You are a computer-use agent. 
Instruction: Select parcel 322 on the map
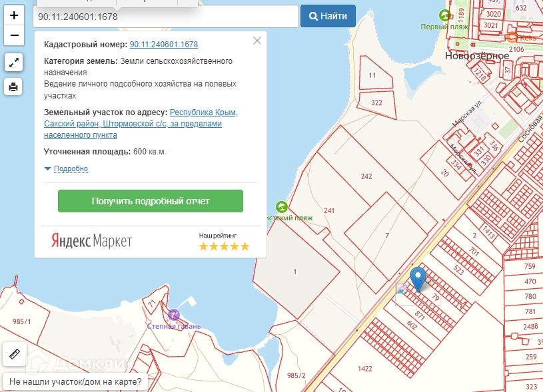[x=376, y=102]
